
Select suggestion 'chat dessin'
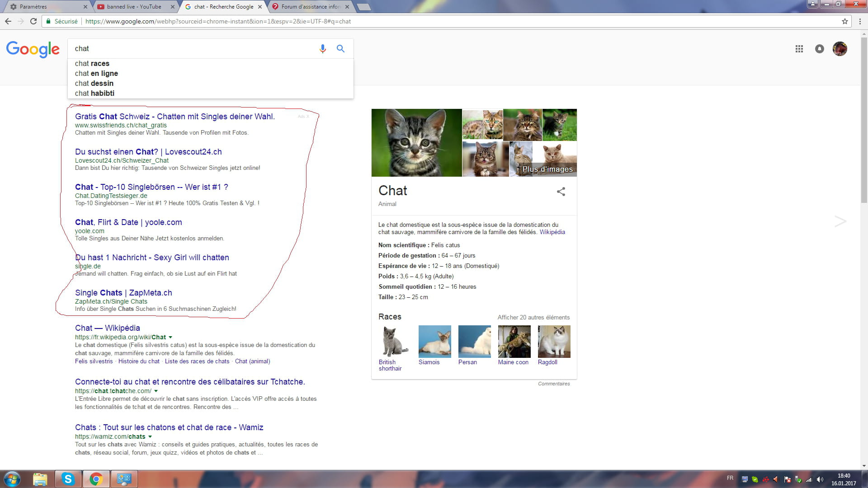[x=210, y=83]
